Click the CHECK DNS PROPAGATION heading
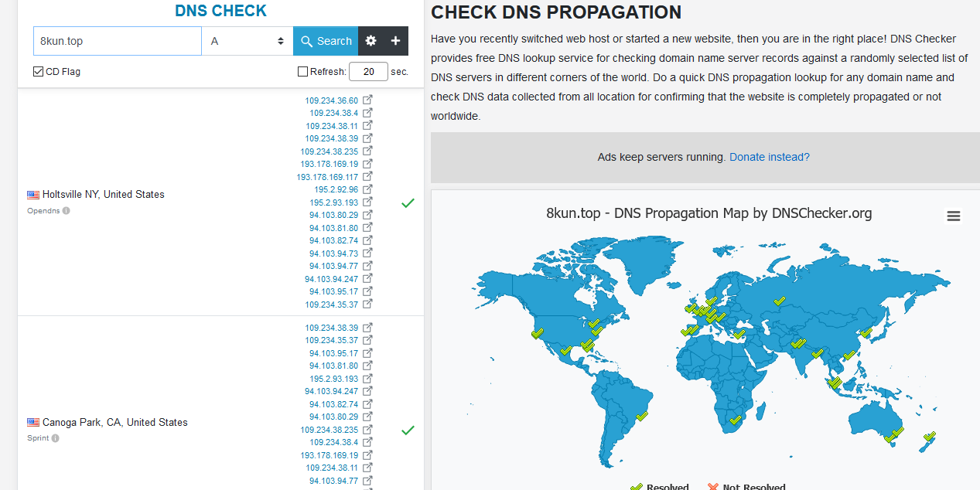 (x=556, y=12)
